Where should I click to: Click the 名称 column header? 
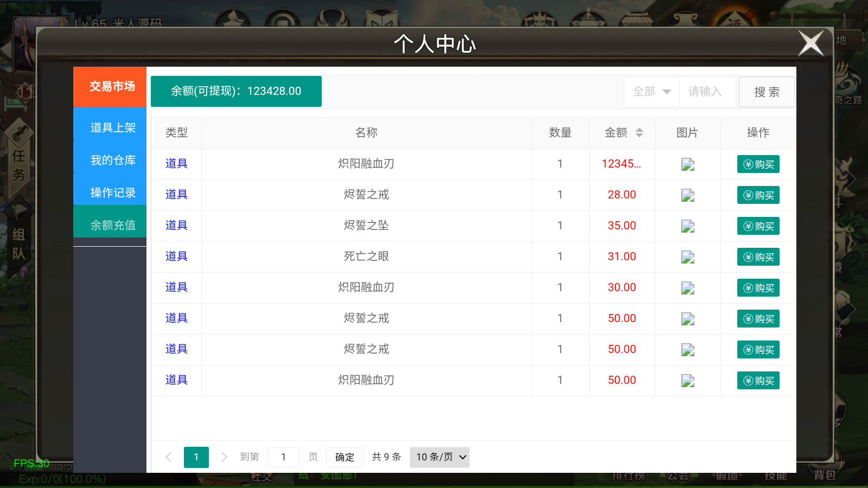point(366,133)
